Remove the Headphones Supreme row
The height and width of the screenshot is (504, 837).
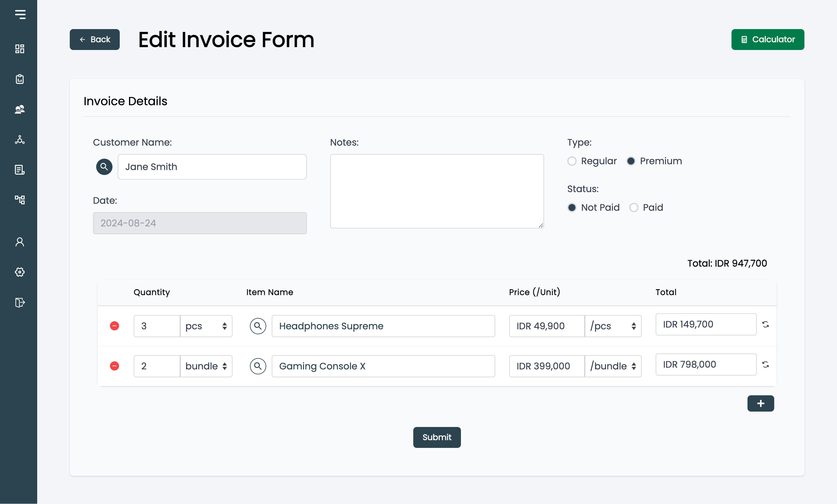pos(115,326)
